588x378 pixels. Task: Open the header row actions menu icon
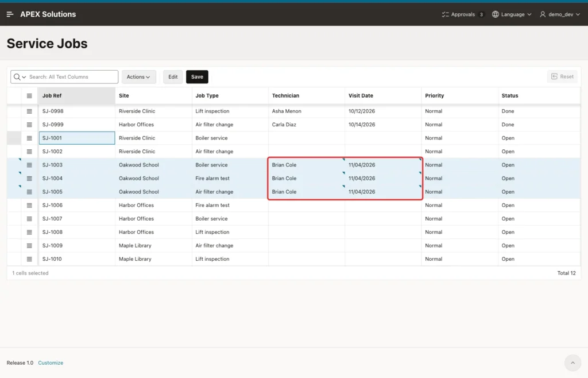(29, 96)
